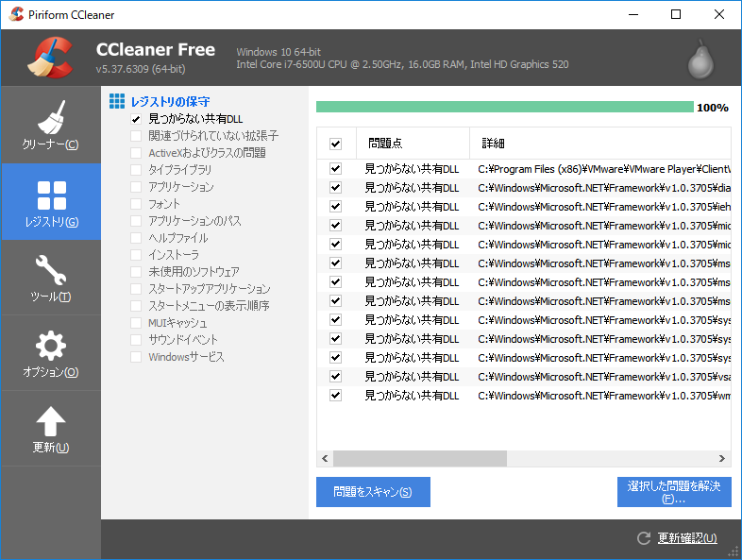The width and height of the screenshot is (742, 560).
Task: Click the 100% progress label
Action: tap(712, 108)
